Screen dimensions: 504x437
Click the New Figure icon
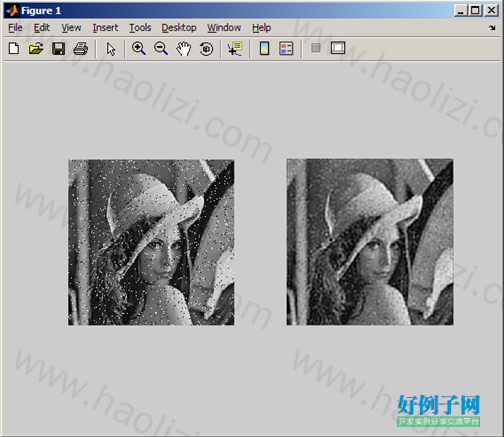tap(14, 49)
